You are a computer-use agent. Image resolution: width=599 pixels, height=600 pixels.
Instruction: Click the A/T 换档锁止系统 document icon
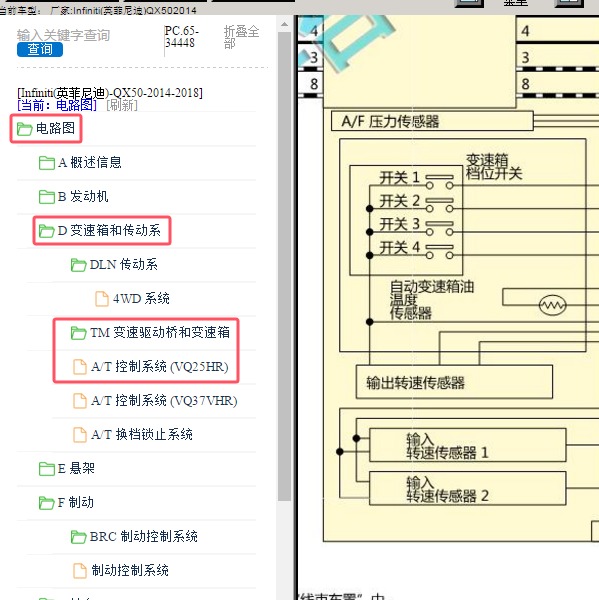[x=80, y=435]
